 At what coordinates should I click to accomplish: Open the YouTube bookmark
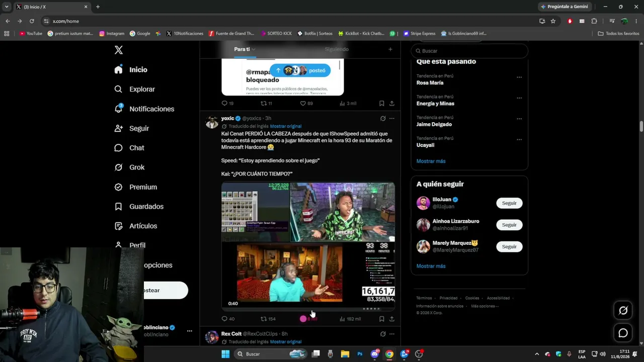click(31, 34)
